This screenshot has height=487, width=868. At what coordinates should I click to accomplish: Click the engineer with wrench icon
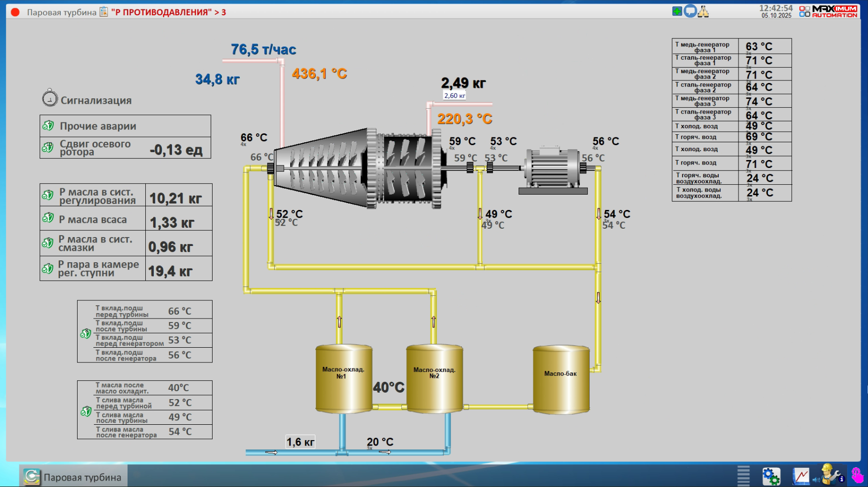830,475
